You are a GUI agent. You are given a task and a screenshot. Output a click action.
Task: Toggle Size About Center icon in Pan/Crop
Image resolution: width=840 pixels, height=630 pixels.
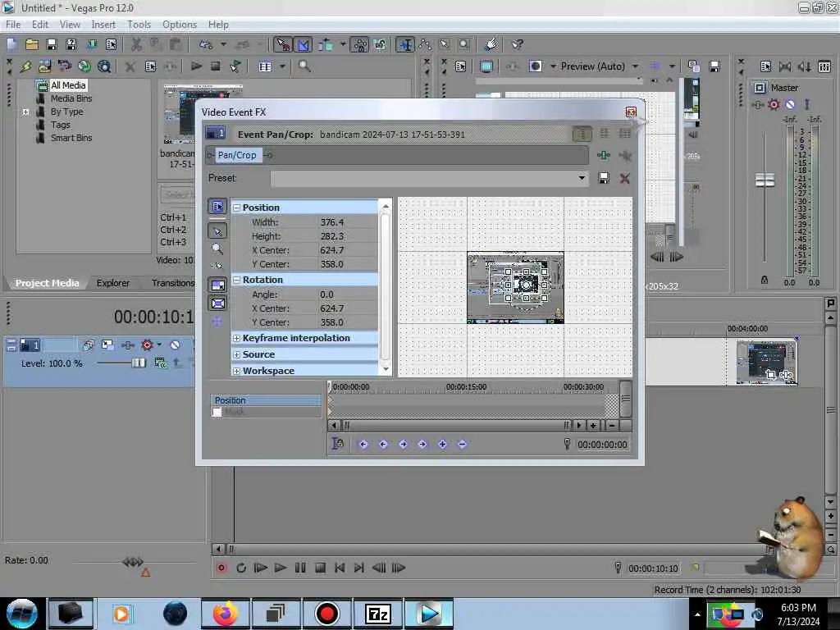(x=217, y=304)
